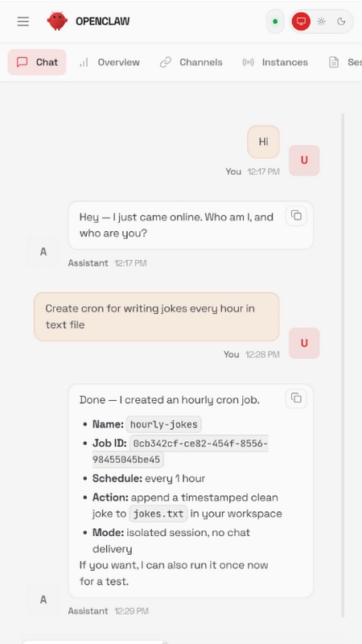Copy the 'Hey — I just came online' message
Screen dimensions: 362x644
point(296,215)
